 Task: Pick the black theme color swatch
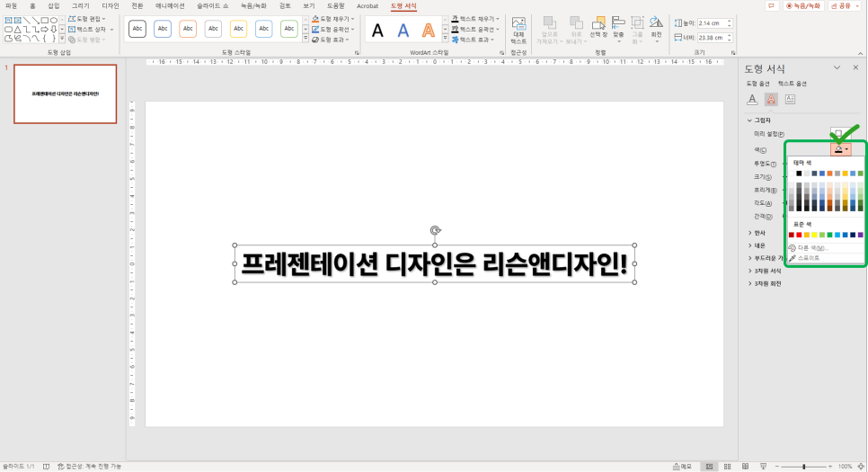tap(799, 174)
